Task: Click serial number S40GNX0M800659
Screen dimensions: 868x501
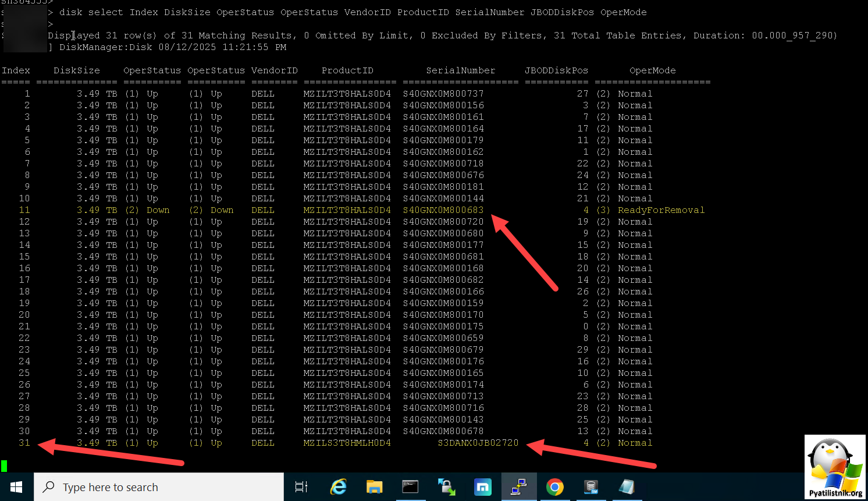Action: click(443, 338)
